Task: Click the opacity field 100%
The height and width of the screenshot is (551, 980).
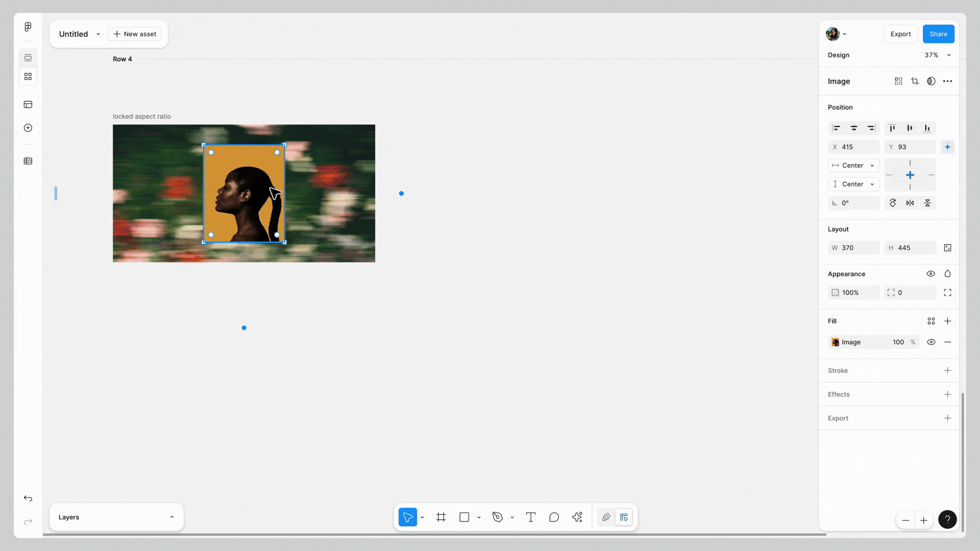Action: click(853, 293)
